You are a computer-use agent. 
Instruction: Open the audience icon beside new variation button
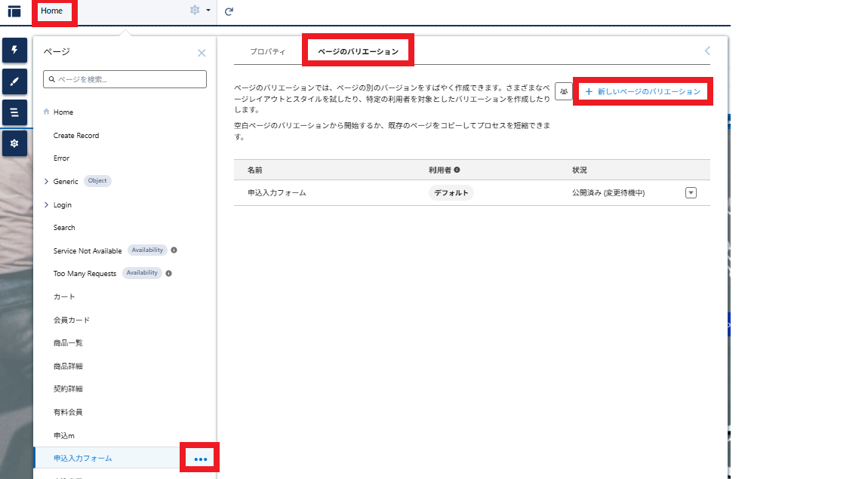point(563,91)
